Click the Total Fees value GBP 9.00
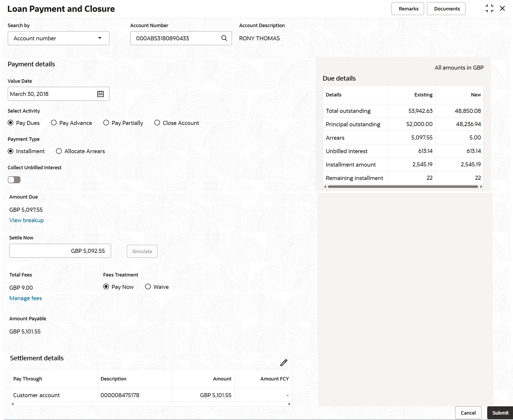Image resolution: width=513 pixels, height=420 pixels. 21,288
